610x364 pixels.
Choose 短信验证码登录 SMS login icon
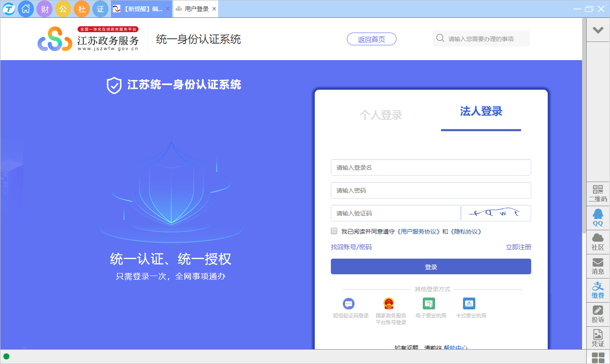tap(349, 304)
